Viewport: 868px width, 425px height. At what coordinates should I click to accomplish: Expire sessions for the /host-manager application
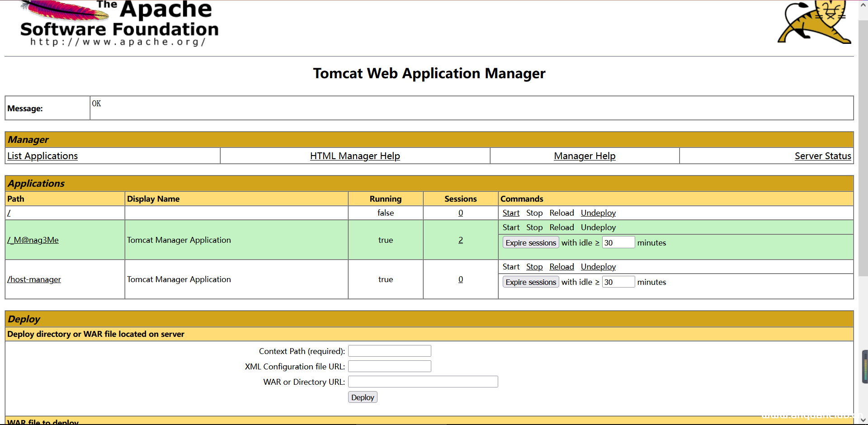(x=531, y=282)
